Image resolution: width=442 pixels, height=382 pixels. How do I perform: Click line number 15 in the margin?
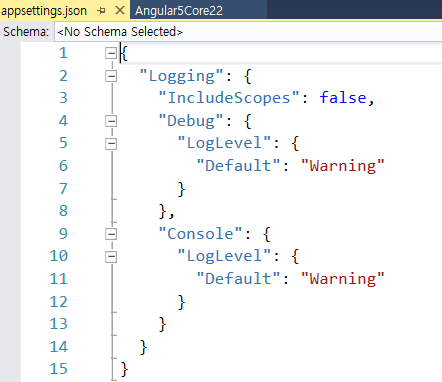[x=59, y=369]
